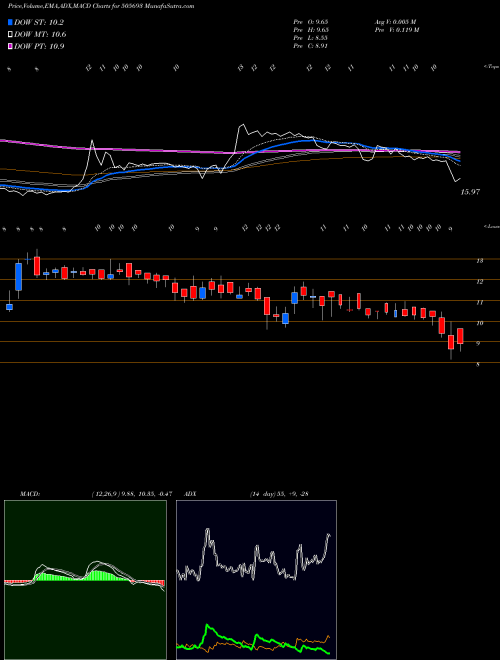Image resolution: width=500 pixels, height=660 pixels.
Task: Click the price axis label 11
Action: 479,302
